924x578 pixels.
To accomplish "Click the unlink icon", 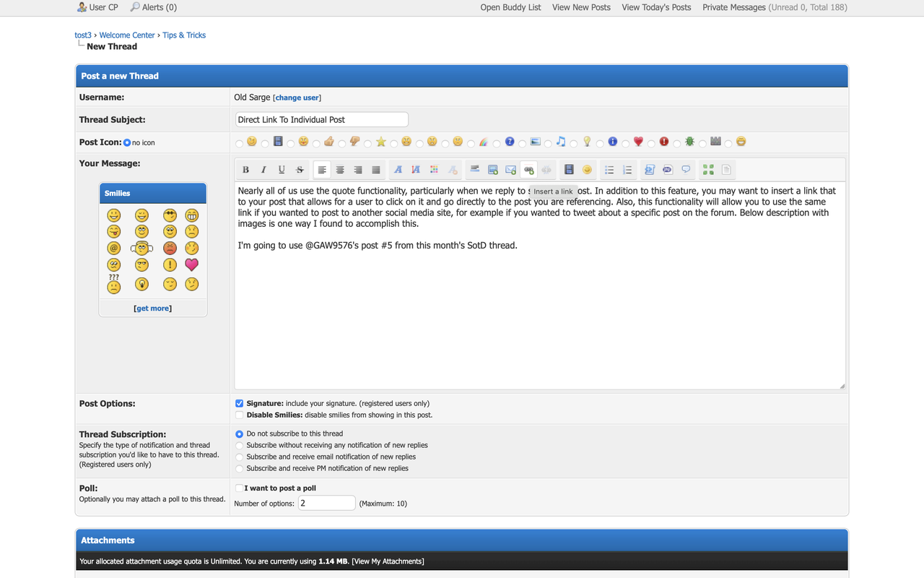I will 546,170.
